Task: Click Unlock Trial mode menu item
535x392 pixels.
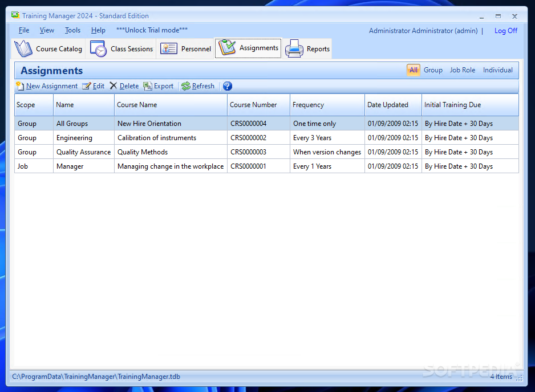Action: [x=152, y=30]
